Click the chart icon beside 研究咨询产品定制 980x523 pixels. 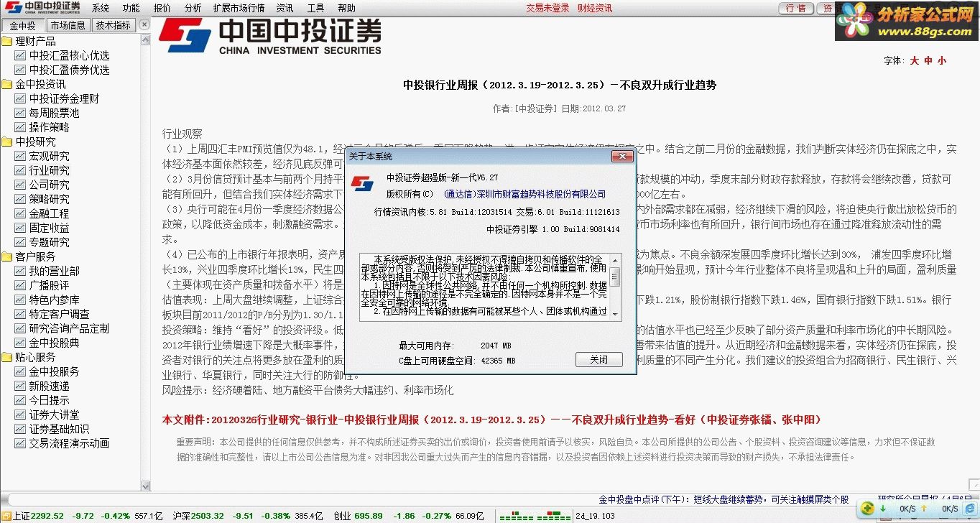pyautogui.click(x=20, y=328)
